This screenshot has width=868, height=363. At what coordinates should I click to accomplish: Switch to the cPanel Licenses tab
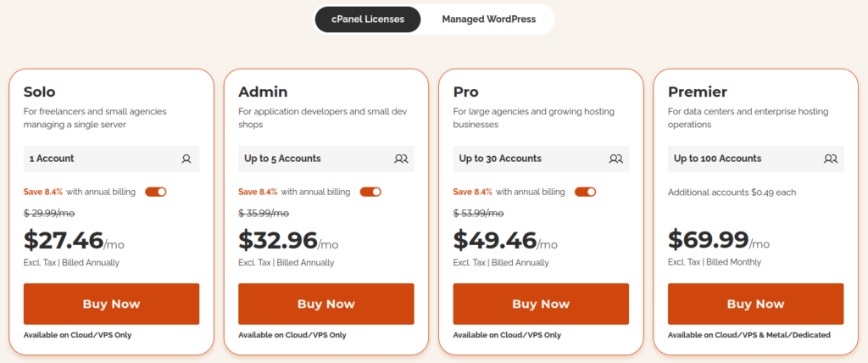pyautogui.click(x=368, y=20)
